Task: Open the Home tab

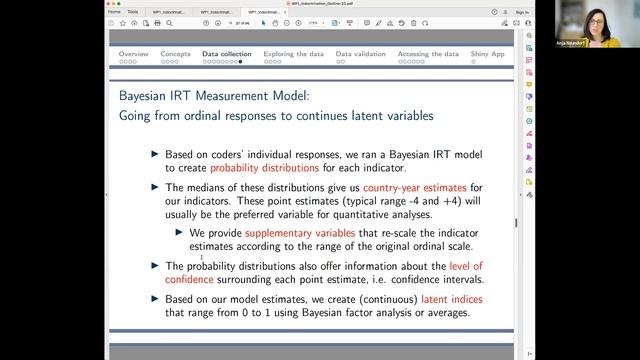Action: tap(114, 12)
